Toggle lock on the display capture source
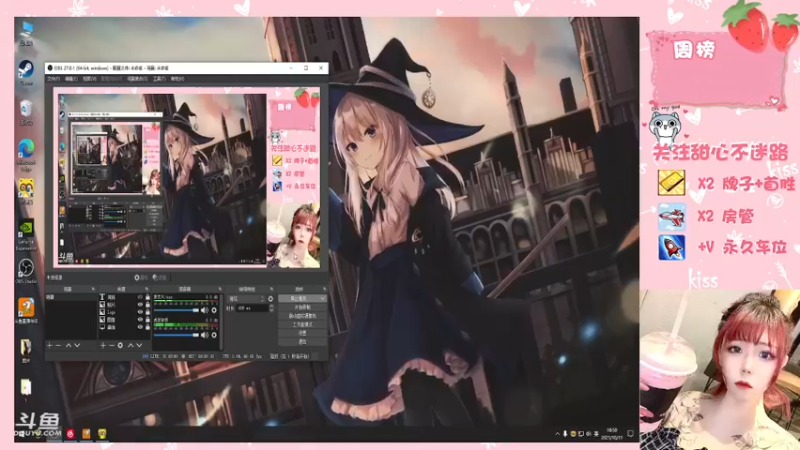 (x=147, y=327)
